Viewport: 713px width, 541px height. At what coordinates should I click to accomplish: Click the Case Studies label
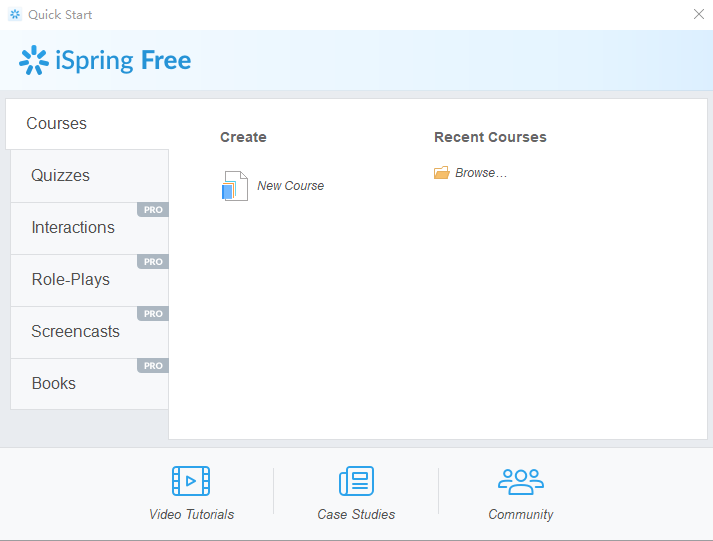click(x=356, y=514)
